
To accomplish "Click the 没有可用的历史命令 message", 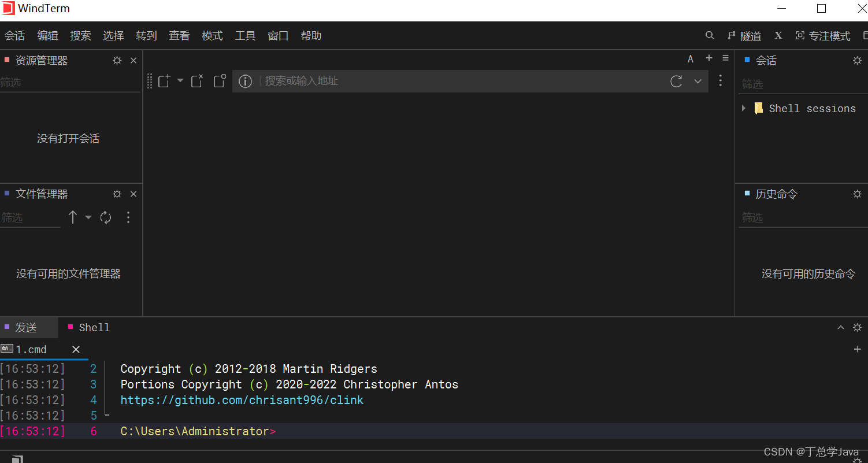I will pyautogui.click(x=808, y=274).
